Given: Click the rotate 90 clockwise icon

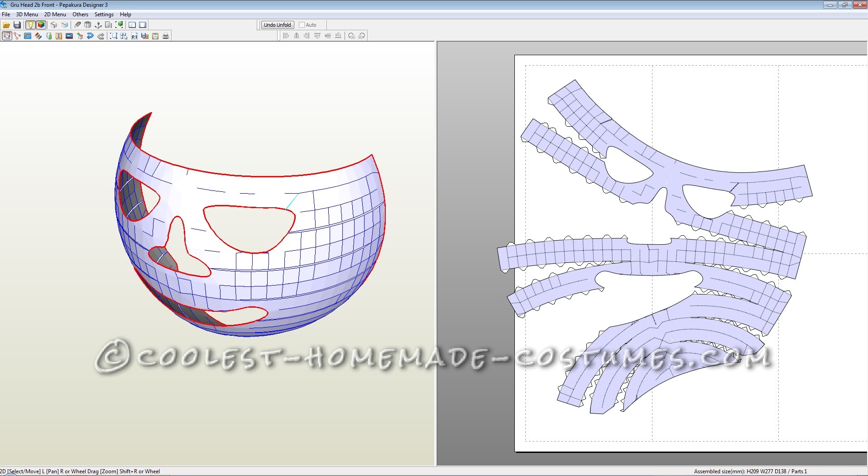Looking at the screenshot, I should click(361, 36).
